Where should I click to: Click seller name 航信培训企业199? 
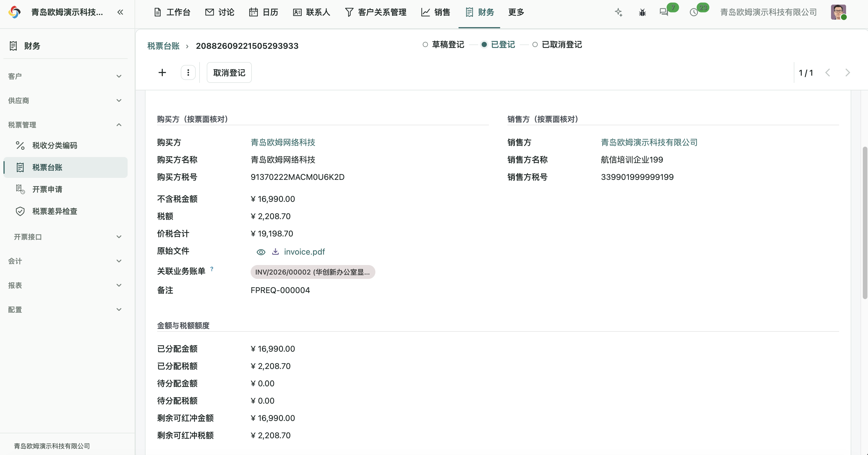(x=632, y=160)
